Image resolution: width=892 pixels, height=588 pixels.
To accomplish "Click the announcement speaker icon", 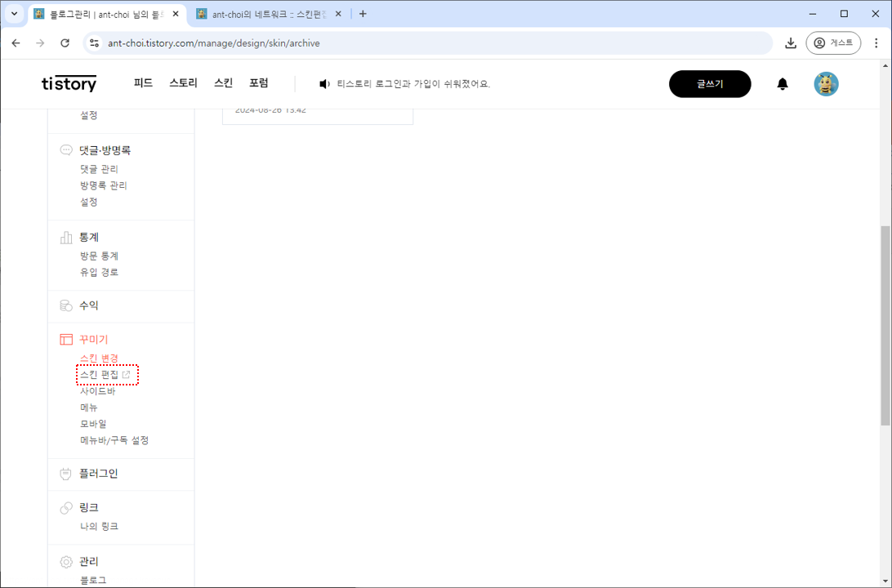I will click(324, 84).
